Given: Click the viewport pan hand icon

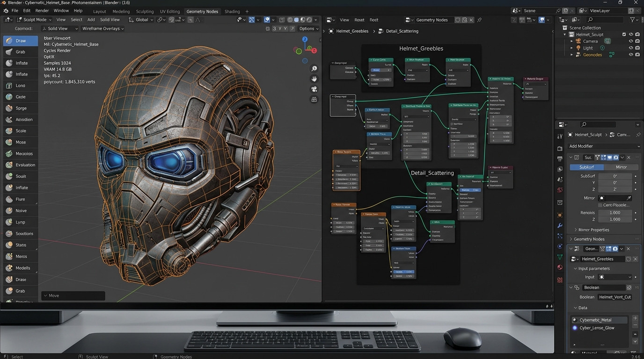Looking at the screenshot, I should [314, 79].
